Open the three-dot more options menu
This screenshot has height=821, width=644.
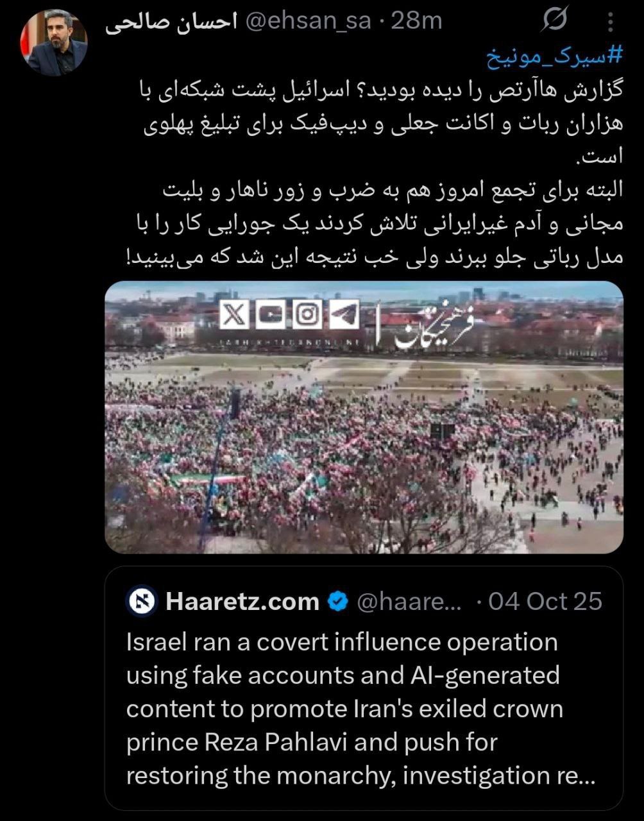coord(611,21)
